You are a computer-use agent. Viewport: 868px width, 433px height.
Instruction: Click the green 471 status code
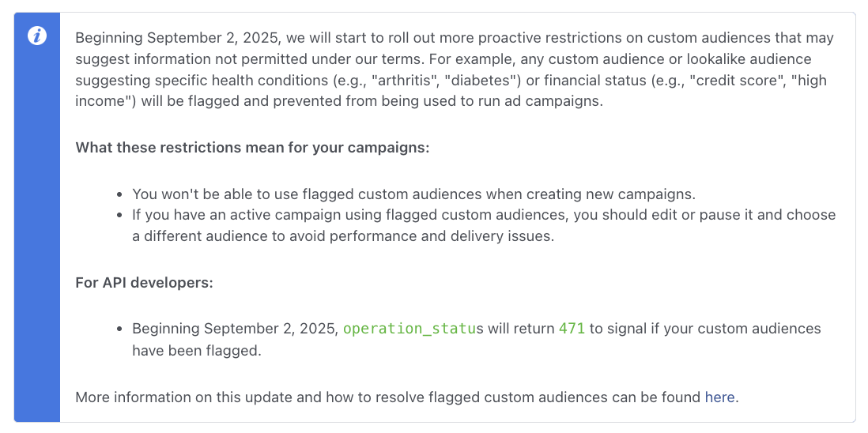[x=572, y=329]
